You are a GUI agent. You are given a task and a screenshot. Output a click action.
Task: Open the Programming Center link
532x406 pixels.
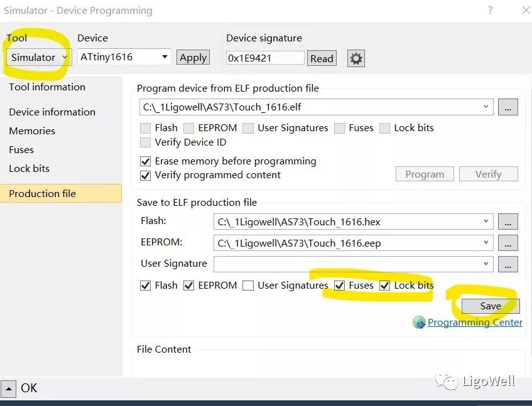pos(475,322)
